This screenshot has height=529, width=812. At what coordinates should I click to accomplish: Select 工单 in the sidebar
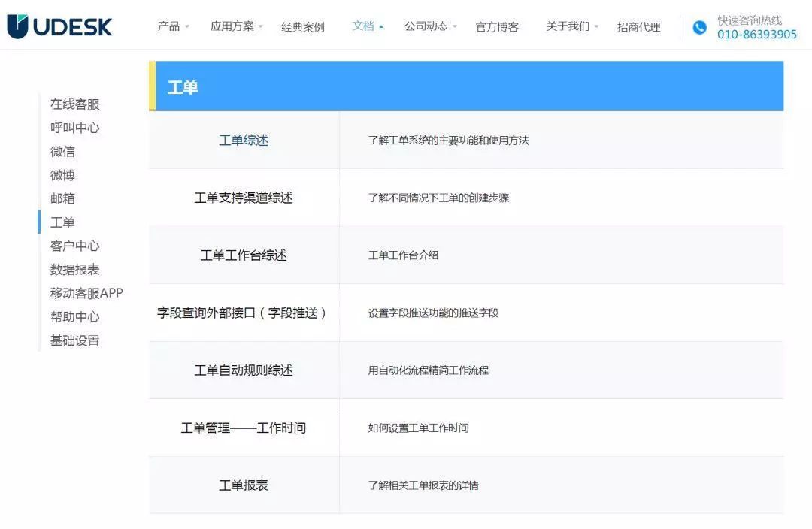pos(62,222)
